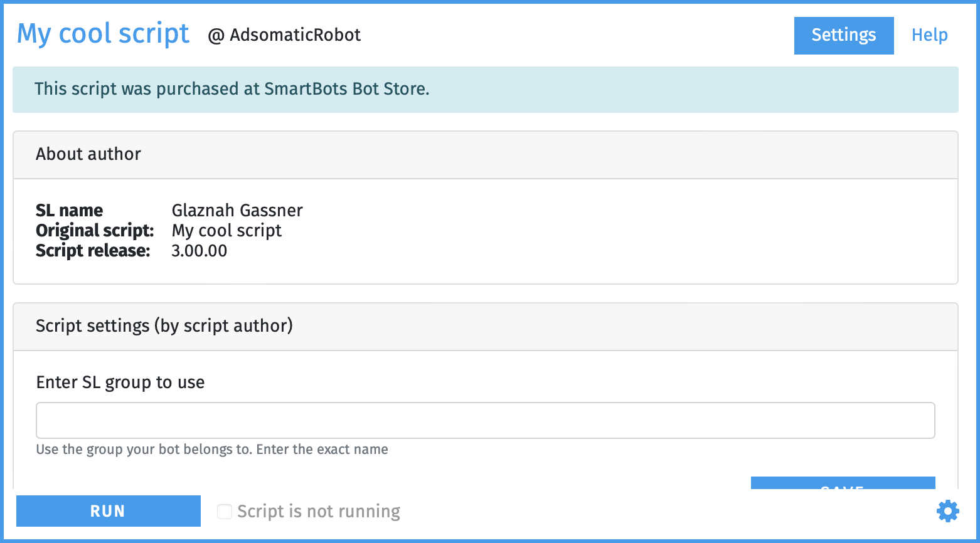Screen dimensions: 980x543
Task: Click the script release value '3.00.00'
Action: (200, 251)
